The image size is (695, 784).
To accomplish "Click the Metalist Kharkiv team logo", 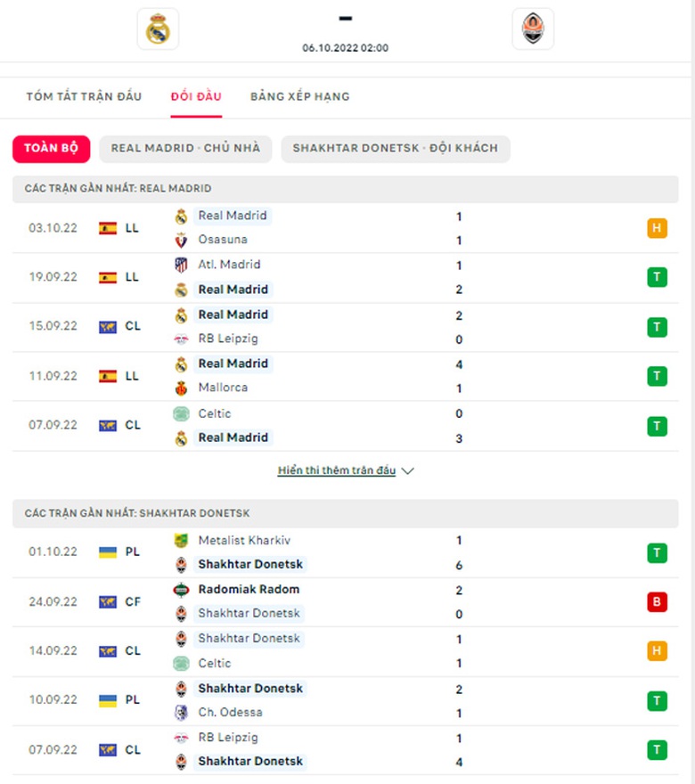I will (x=181, y=540).
